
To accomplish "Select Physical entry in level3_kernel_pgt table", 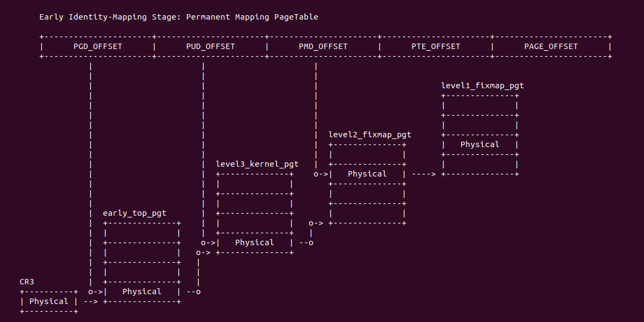I will (255, 242).
